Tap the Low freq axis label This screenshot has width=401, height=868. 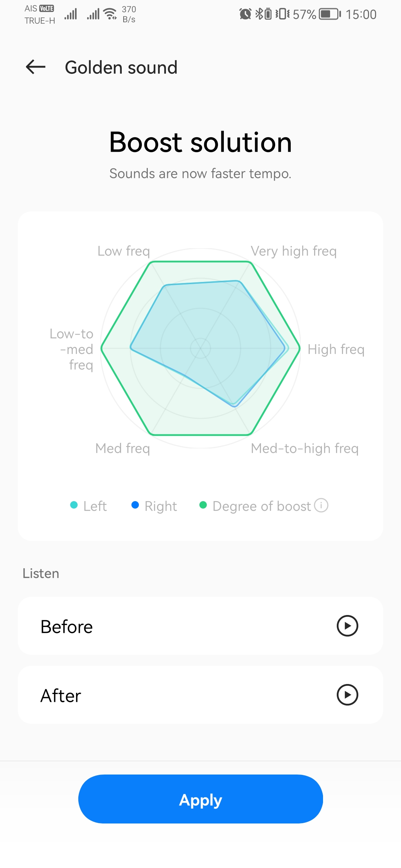pos(124,251)
